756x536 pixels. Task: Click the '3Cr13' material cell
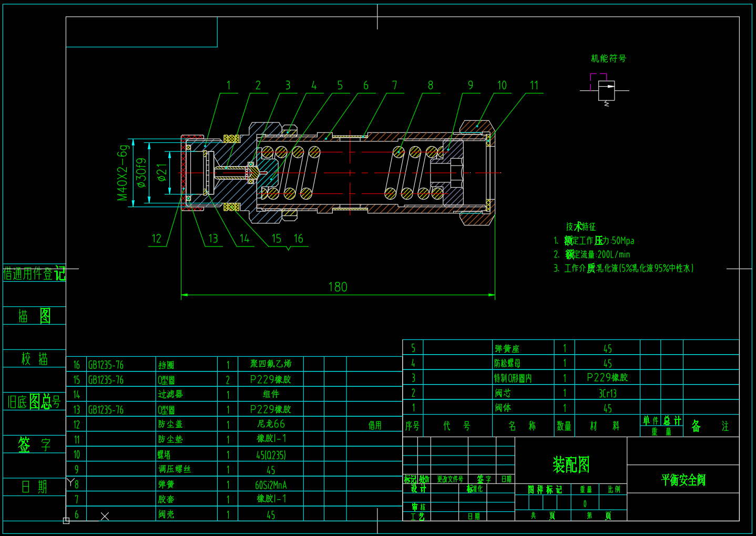607,393
